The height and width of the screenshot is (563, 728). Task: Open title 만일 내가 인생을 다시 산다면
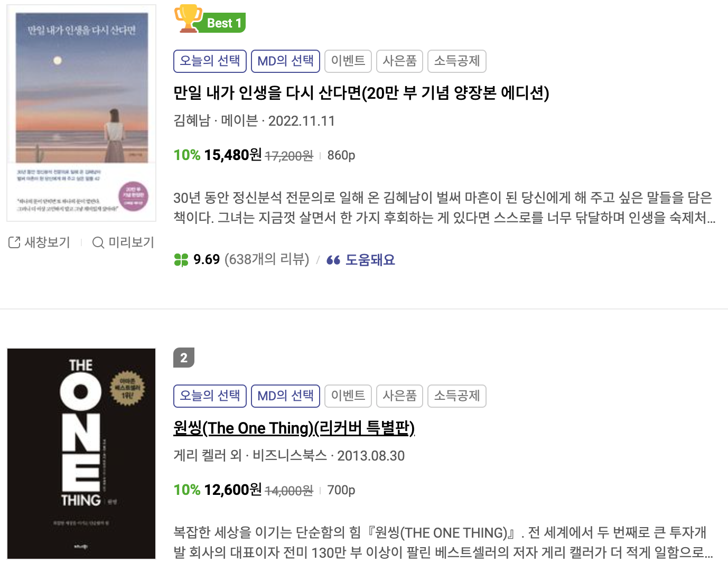point(361,93)
